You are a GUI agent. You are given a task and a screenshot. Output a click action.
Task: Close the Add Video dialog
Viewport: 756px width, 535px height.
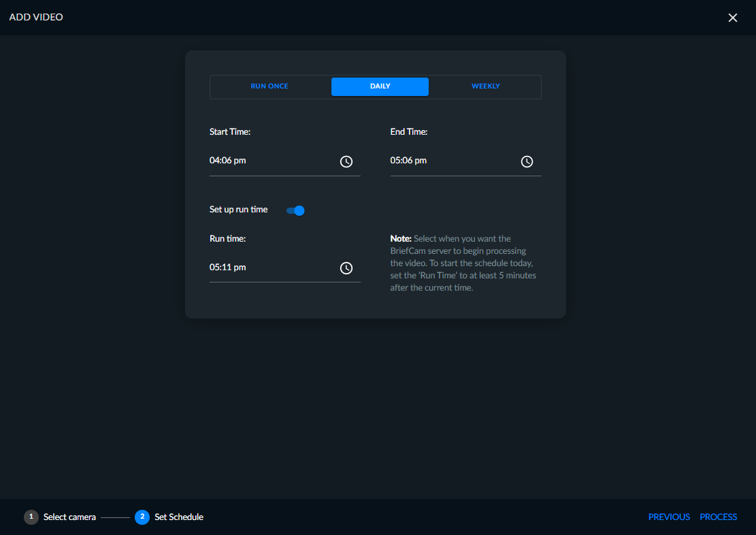click(x=733, y=18)
